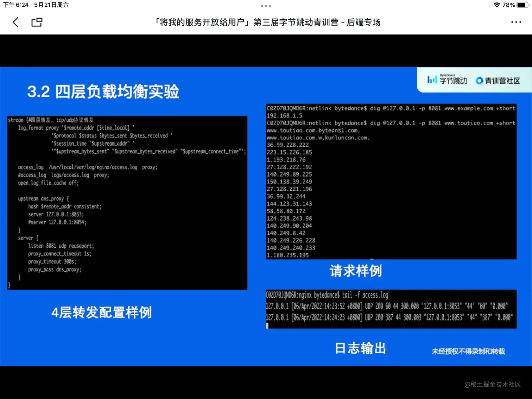The width and height of the screenshot is (532, 399).
Task: Tap the Wi-Fi status icon
Action: pos(497,5)
